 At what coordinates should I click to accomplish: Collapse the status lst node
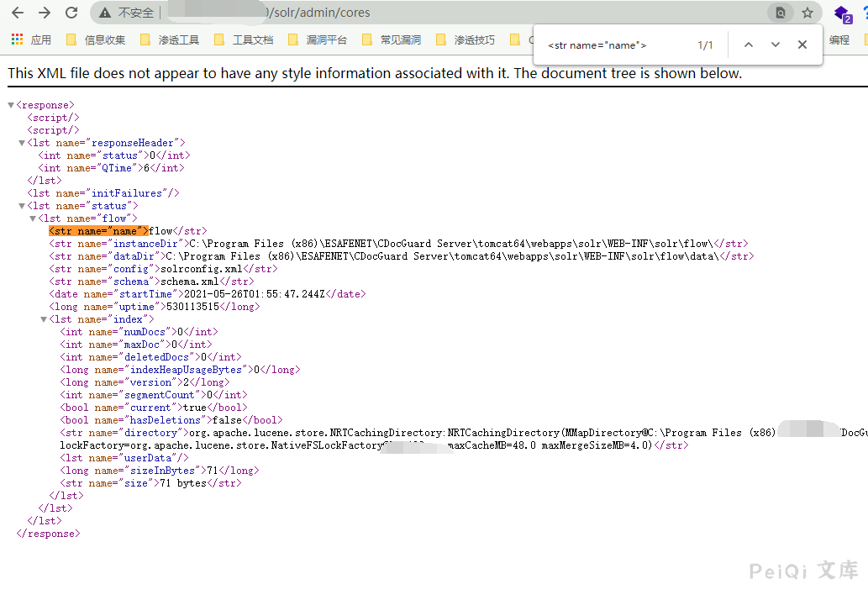click(22, 206)
